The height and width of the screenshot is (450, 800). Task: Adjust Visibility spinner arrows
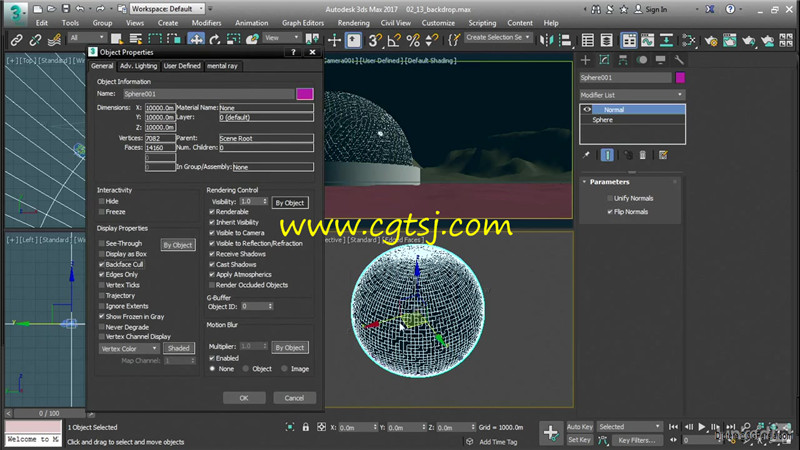click(x=265, y=202)
